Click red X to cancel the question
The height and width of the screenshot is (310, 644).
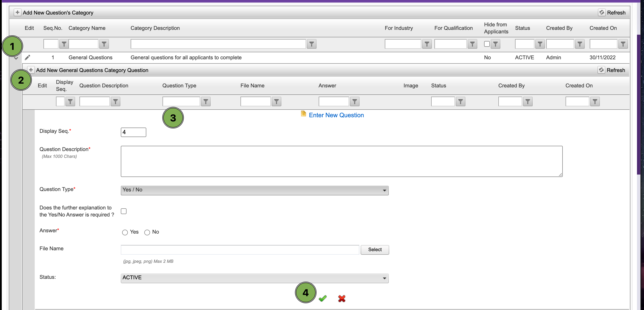click(342, 299)
